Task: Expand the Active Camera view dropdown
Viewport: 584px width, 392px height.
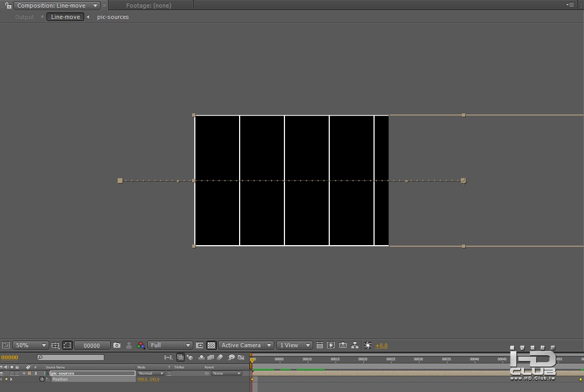Action: coord(246,346)
